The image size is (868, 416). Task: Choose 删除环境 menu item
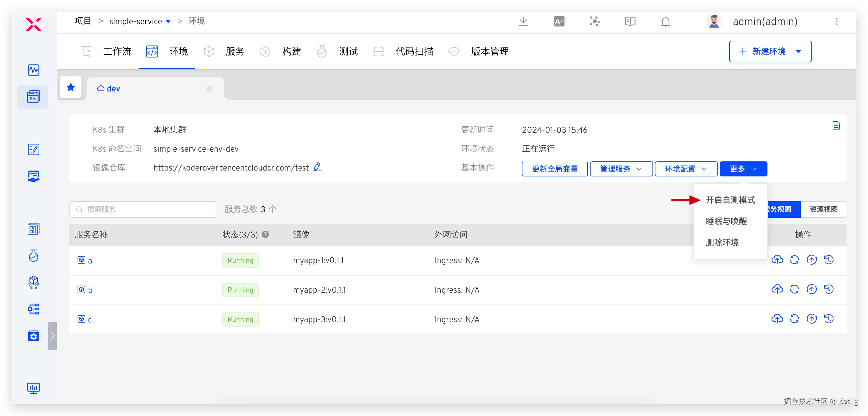click(x=730, y=243)
